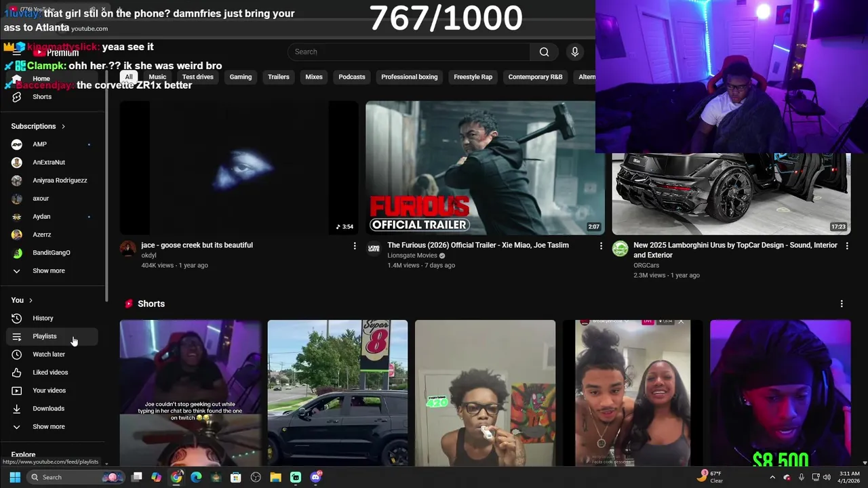Screen dimensions: 868x488
Task: Open Google Chrome from the taskbar
Action: click(176, 477)
